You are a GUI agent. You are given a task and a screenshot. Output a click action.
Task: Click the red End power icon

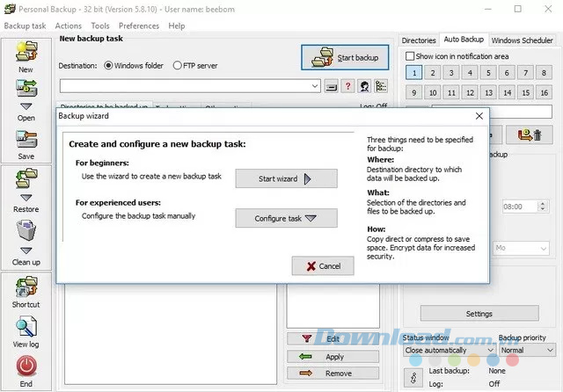(26, 366)
